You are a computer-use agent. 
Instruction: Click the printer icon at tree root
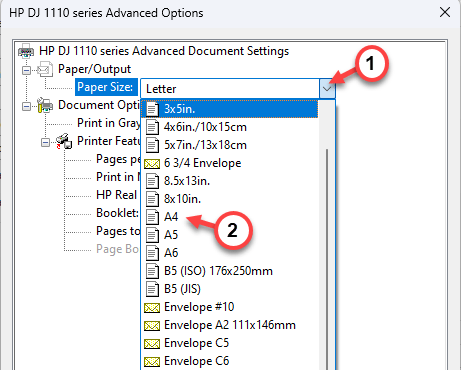pos(26,51)
